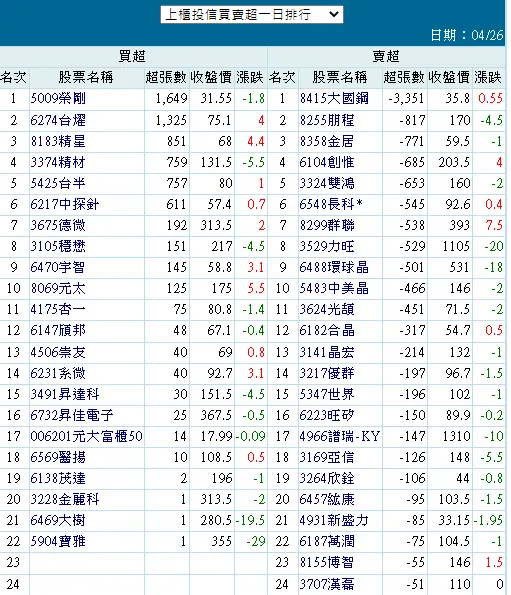Click the 6187萬潤 stock name
511x595 pixels.
pyautogui.click(x=327, y=541)
